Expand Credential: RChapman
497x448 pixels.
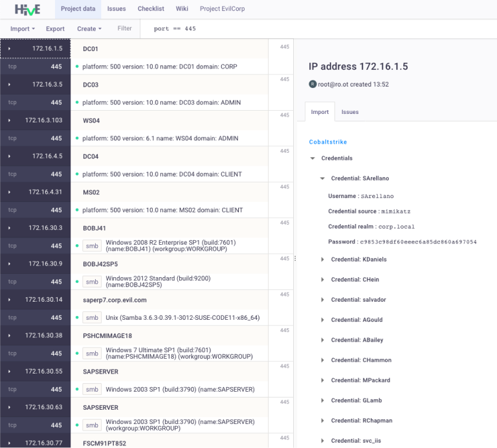pos(322,420)
